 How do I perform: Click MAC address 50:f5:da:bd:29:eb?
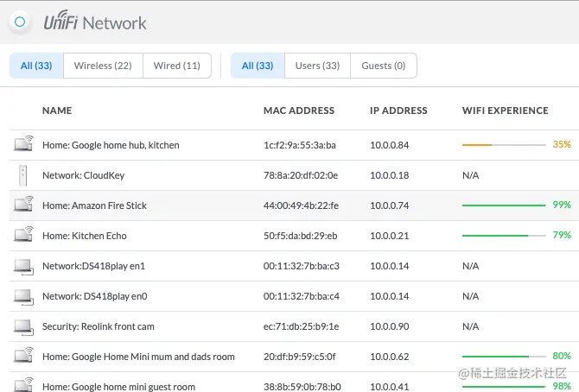pyautogui.click(x=300, y=236)
